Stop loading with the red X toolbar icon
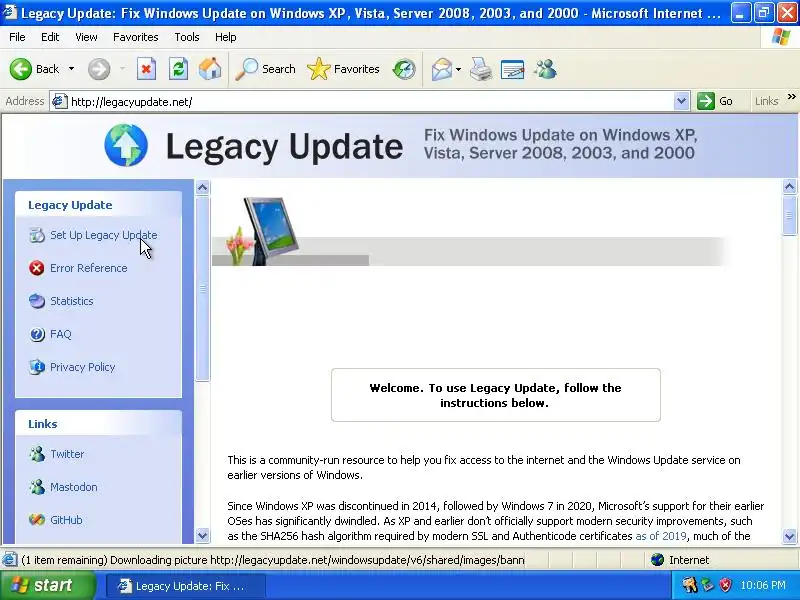800x600 pixels. click(146, 69)
